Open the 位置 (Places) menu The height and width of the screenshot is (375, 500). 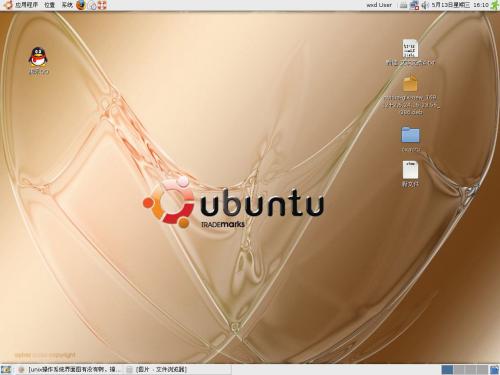point(49,5)
